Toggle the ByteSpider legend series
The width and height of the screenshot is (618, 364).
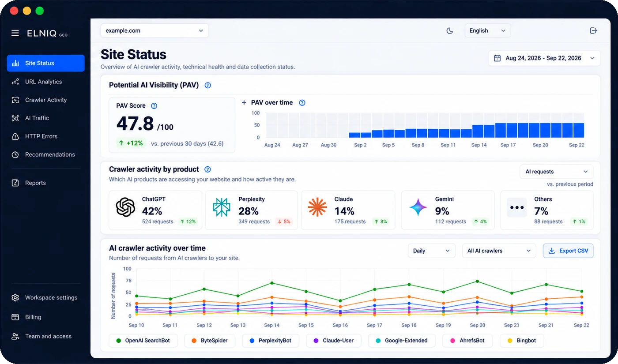coord(210,341)
